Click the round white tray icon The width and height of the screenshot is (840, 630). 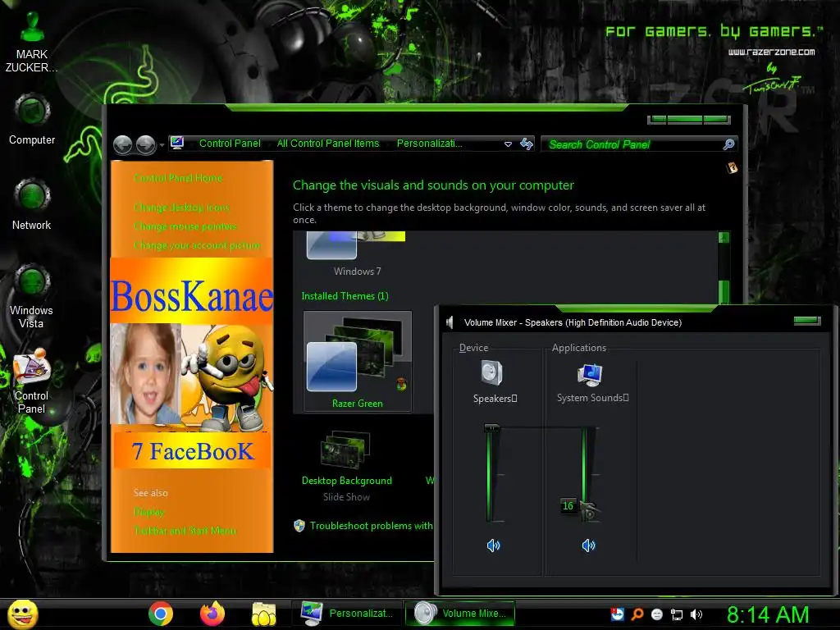[x=657, y=615]
